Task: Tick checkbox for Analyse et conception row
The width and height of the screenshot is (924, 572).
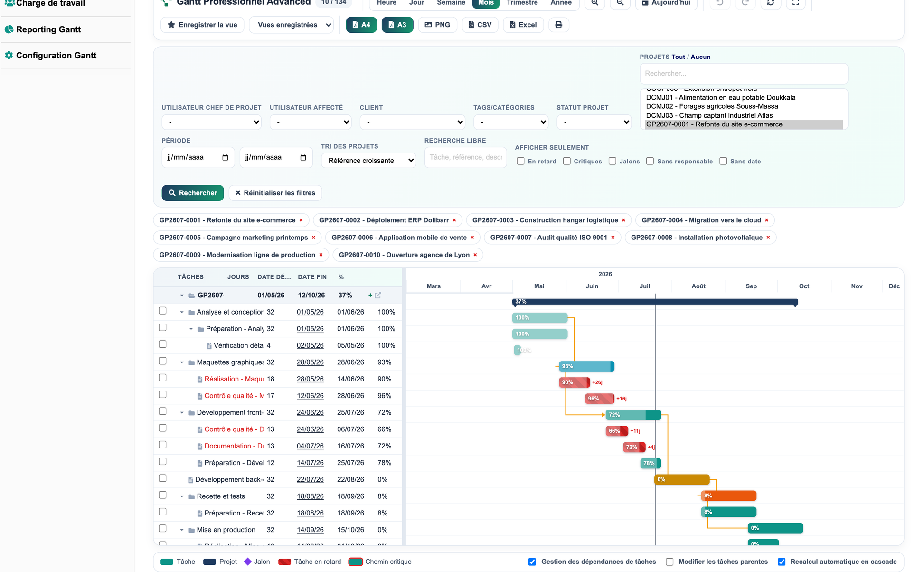Action: 162,311
